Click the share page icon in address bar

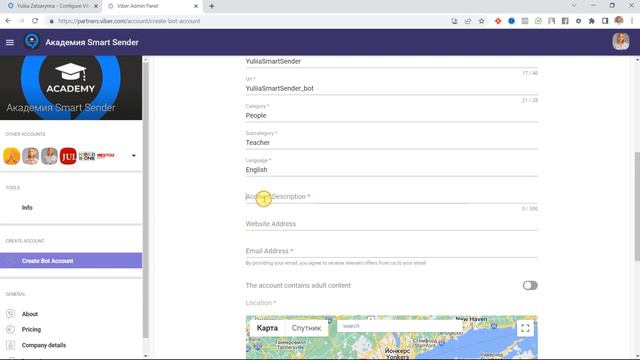[x=468, y=21]
